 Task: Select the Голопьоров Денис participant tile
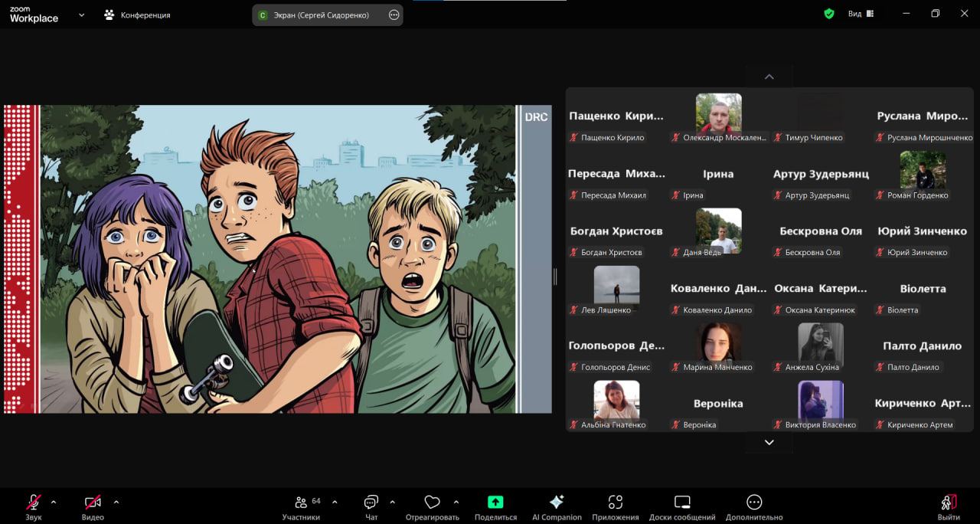(x=616, y=346)
